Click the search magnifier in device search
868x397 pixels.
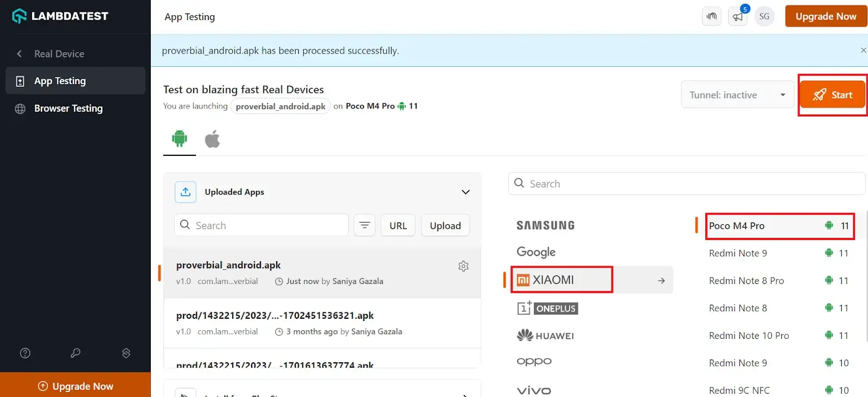[519, 183]
